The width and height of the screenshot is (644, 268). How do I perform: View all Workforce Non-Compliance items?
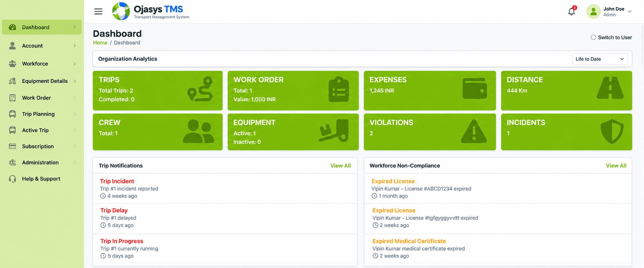(616, 166)
